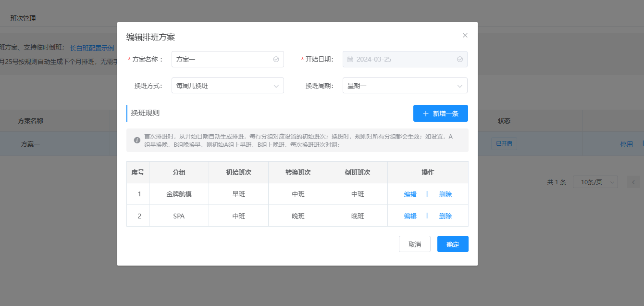
Task: Open the 换班方式 dropdown showing 每周几换班
Action: [228, 86]
